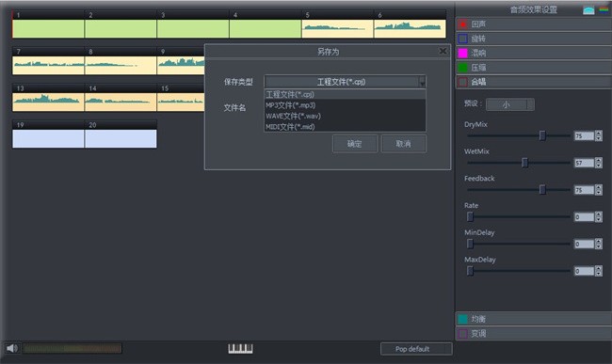Click the rainbow stripes icon in effects header

click(604, 9)
